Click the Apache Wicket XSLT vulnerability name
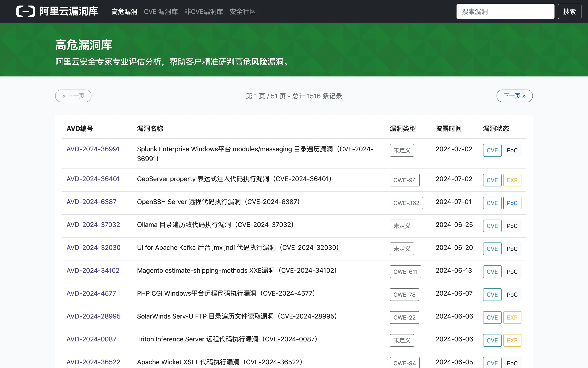588x368 pixels. 220,362
